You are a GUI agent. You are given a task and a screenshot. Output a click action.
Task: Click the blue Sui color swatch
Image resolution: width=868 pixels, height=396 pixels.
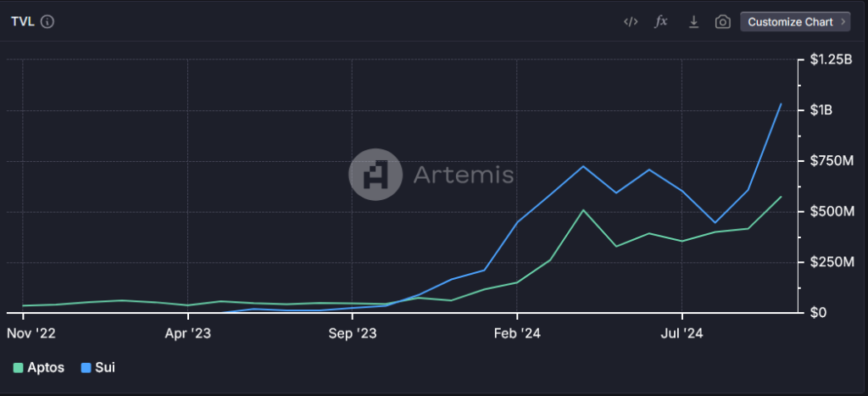(86, 368)
